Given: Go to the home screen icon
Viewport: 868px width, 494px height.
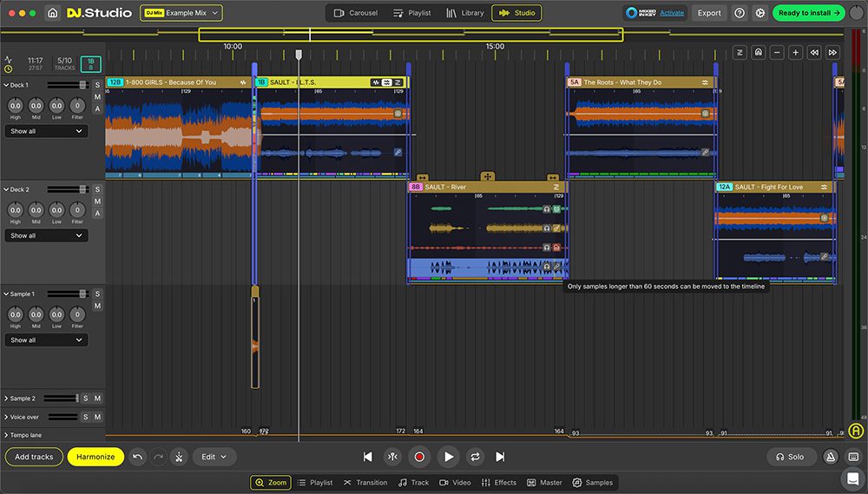Looking at the screenshot, I should pos(53,13).
